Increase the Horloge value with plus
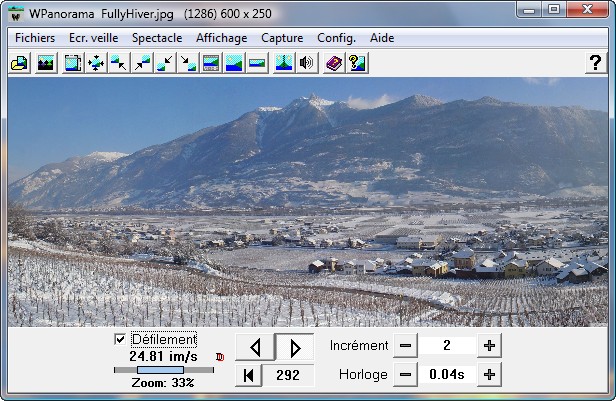 (489, 375)
